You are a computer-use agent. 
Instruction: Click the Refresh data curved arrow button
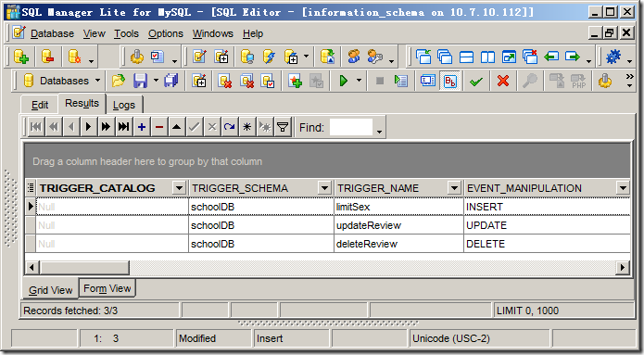click(230, 127)
